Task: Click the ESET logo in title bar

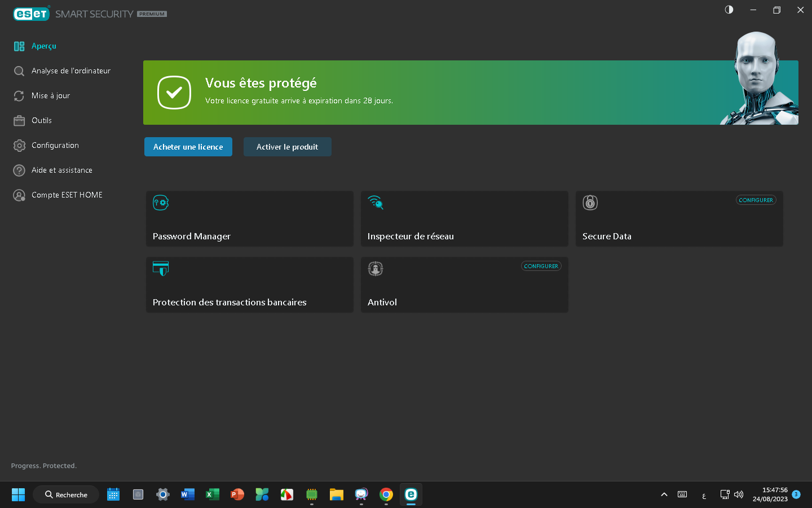Action: click(32, 14)
